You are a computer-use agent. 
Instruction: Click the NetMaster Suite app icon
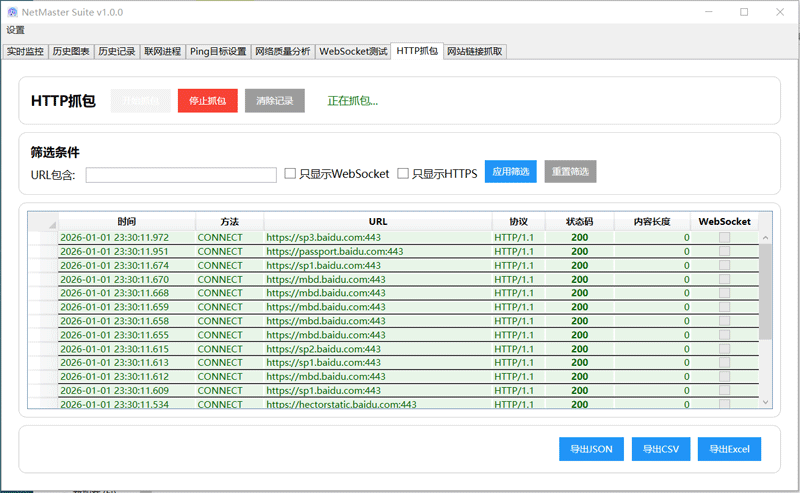tap(11, 12)
